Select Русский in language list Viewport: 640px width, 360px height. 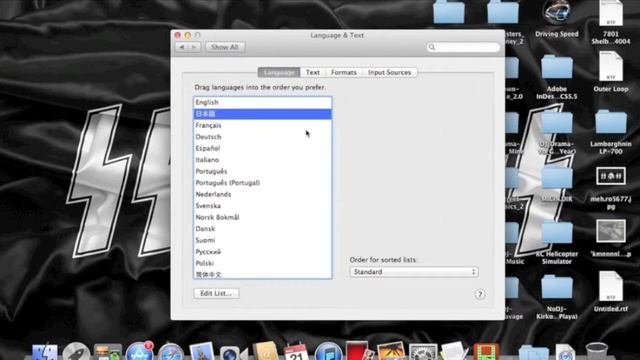pos(263,251)
